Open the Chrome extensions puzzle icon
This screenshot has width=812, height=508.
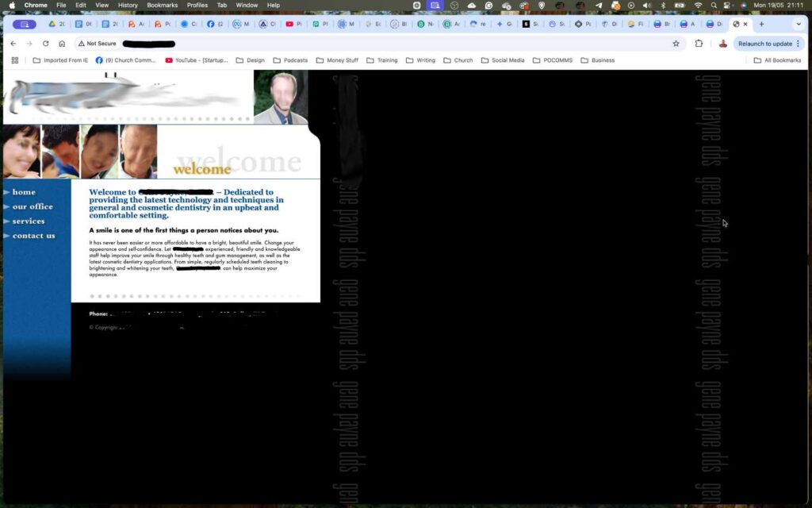[x=699, y=43]
